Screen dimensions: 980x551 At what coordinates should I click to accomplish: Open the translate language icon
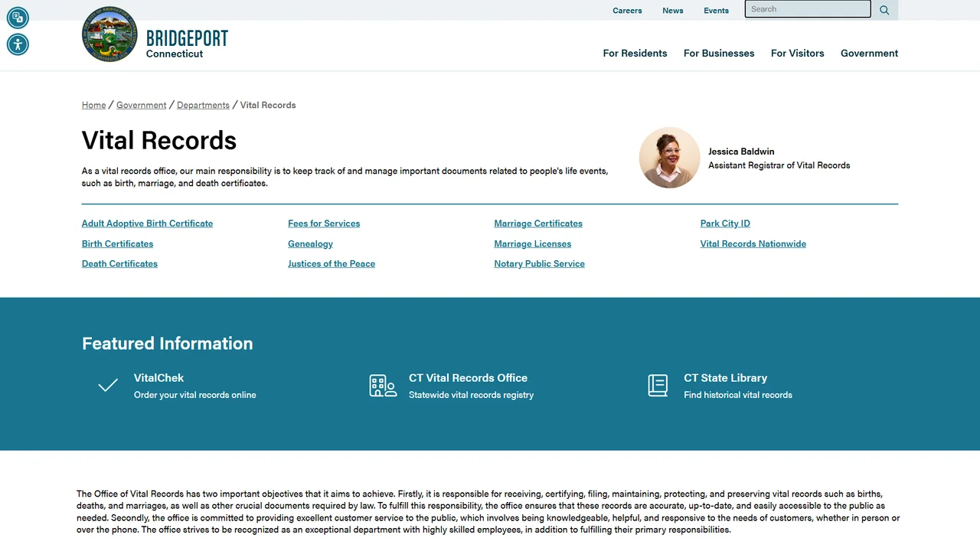coord(18,17)
